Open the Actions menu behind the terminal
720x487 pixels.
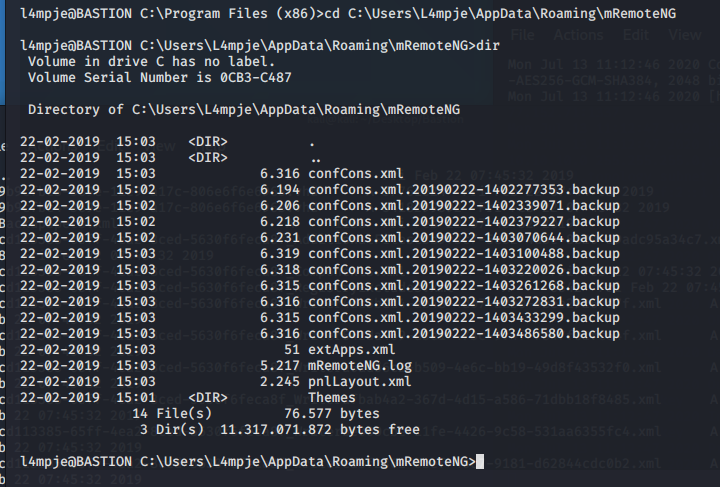pos(578,34)
